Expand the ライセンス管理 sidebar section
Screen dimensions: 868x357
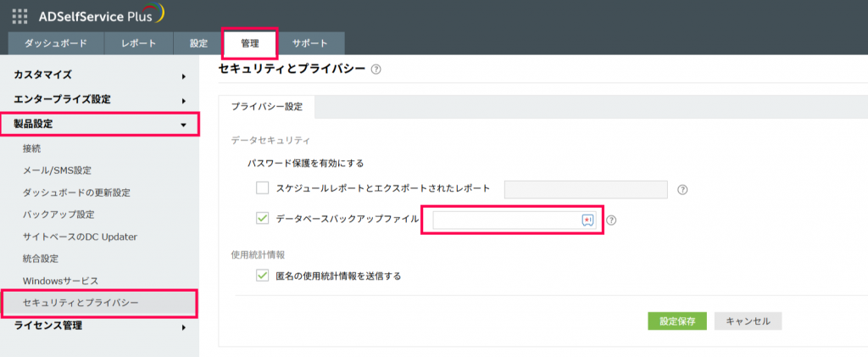100,326
